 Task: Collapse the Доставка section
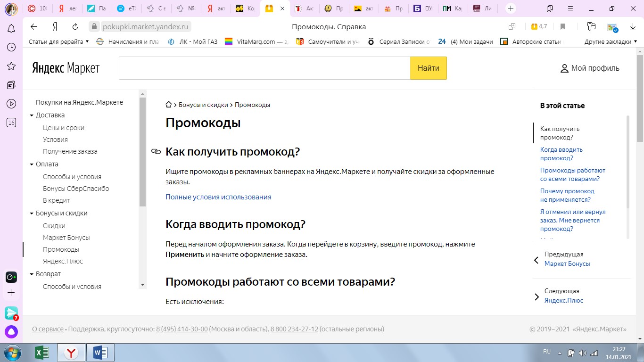point(32,115)
